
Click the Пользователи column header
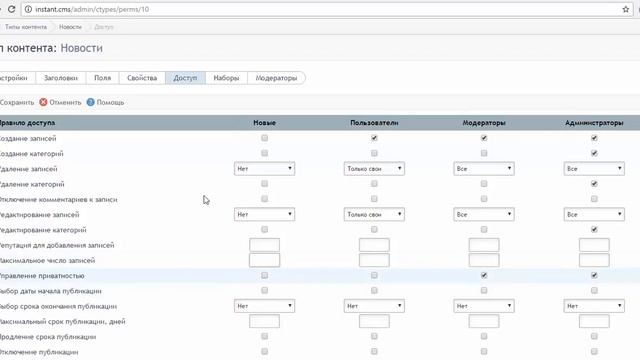click(x=374, y=123)
